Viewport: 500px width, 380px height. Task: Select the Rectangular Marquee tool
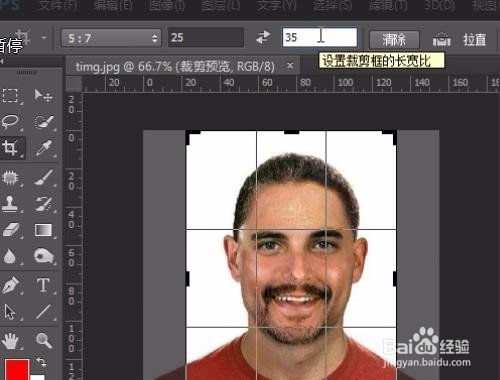tap(10, 96)
